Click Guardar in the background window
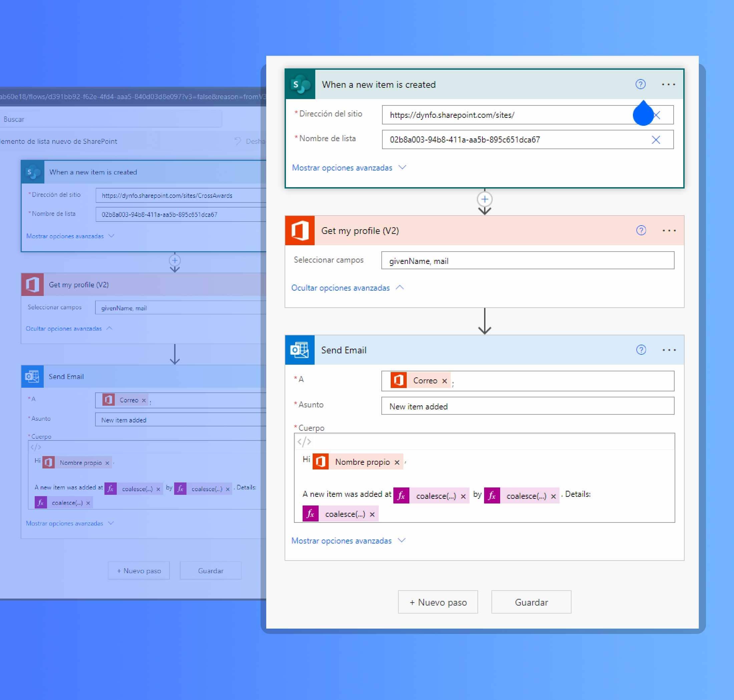Screen dimensions: 734x700 [x=211, y=571]
